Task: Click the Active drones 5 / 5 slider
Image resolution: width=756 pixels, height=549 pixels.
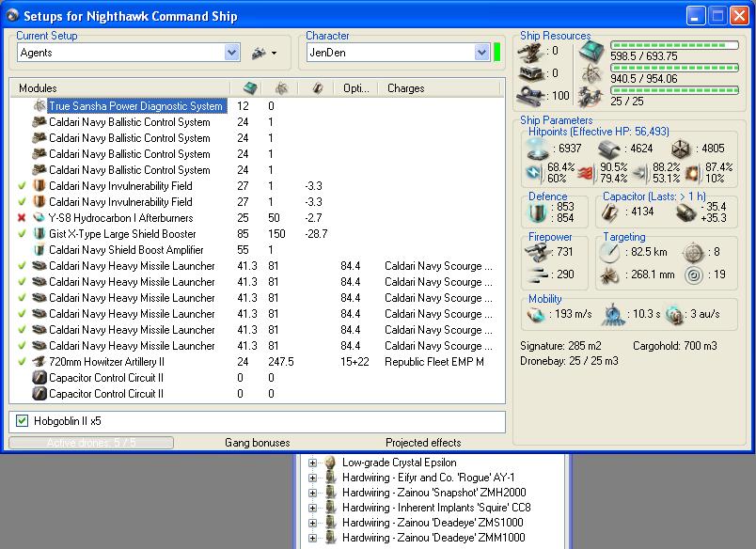Action: [91, 443]
